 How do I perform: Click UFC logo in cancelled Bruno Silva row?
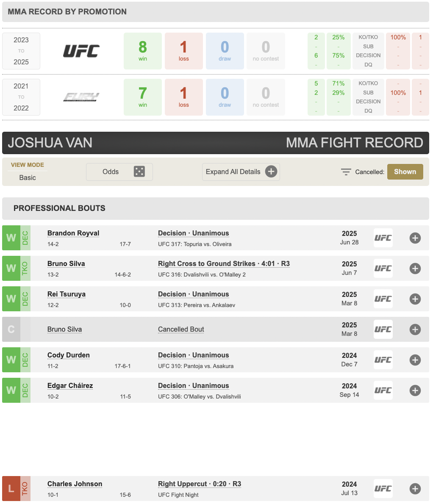[x=383, y=330]
